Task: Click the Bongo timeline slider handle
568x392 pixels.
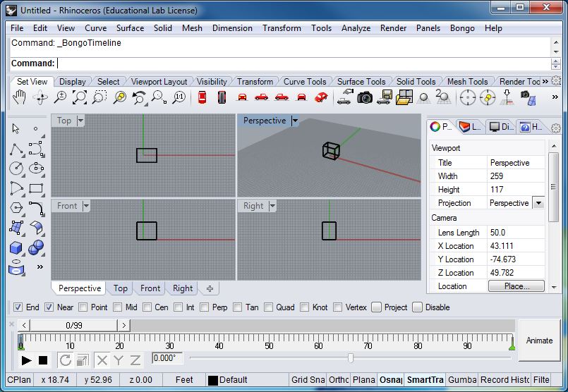Action: [x=350, y=358]
